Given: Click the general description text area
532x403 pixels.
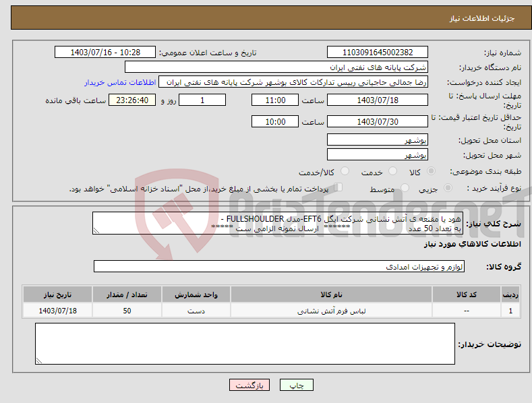Looking at the screenshot, I should point(278,223).
